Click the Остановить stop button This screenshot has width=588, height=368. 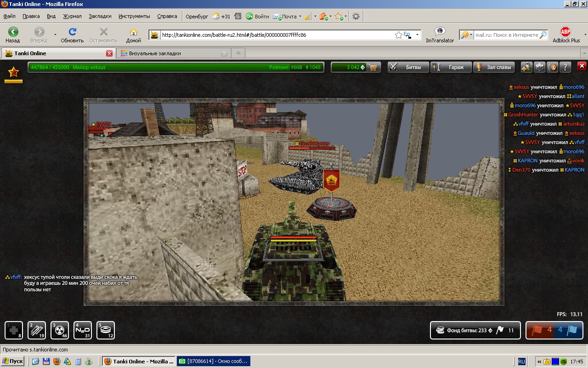tap(103, 34)
